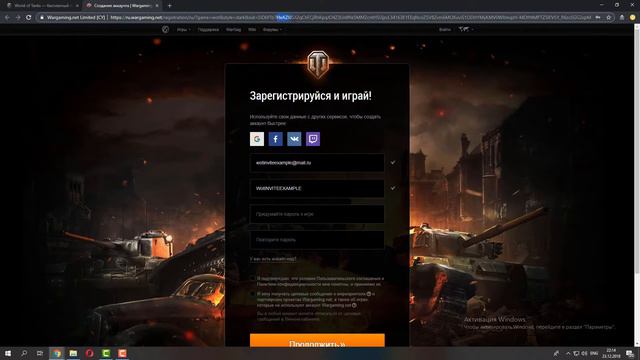
Task: Click the email input field
Action: click(x=317, y=162)
